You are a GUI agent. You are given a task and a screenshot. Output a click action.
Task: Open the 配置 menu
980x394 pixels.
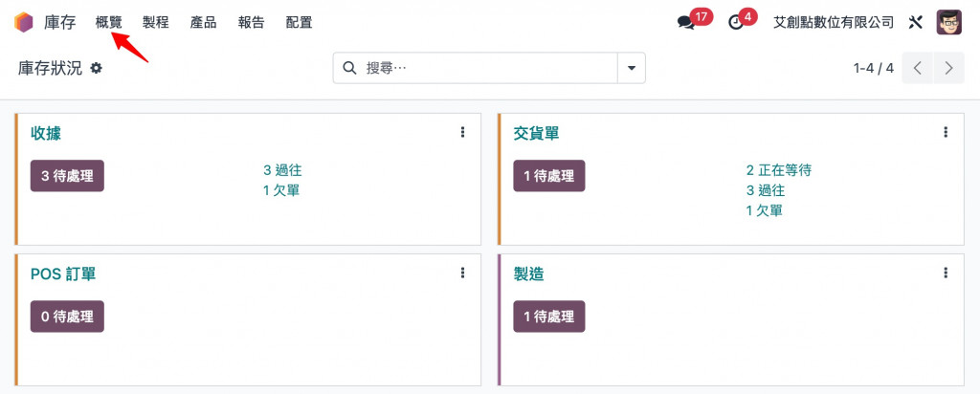299,22
